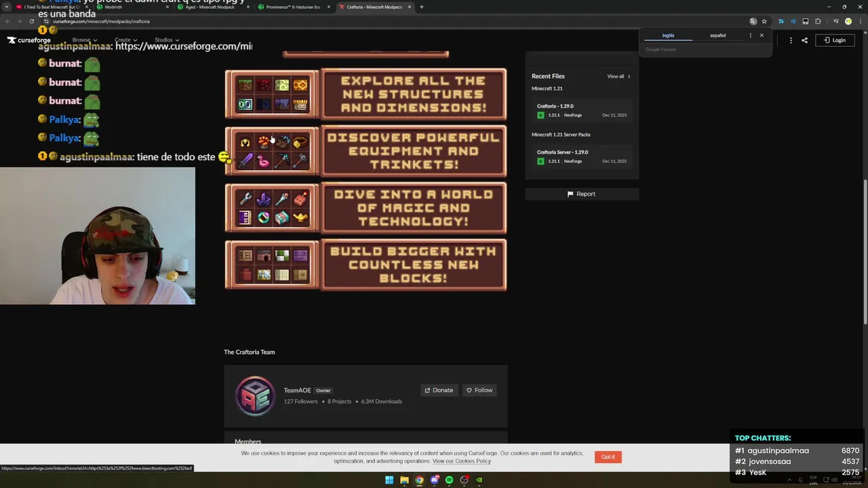Screen dimensions: 868x488
Task: Click the flag Report button
Action: point(582,194)
